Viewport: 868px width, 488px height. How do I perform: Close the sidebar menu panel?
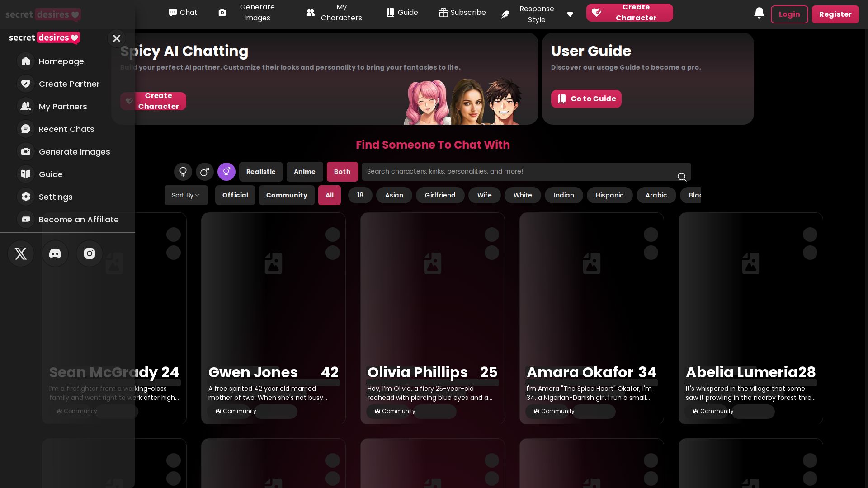click(x=117, y=38)
